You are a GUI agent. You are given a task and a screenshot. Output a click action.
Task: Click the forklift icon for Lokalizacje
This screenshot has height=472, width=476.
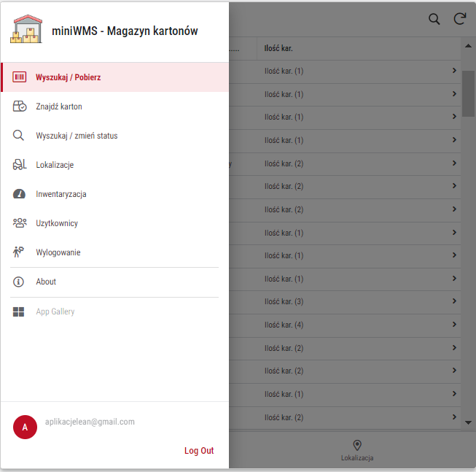(x=20, y=165)
